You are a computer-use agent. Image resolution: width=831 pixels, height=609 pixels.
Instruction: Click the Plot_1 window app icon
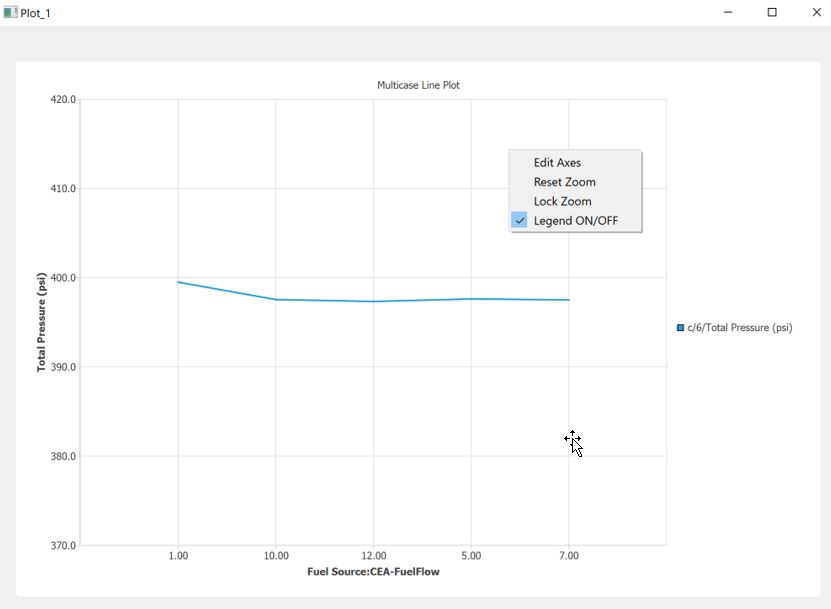click(x=10, y=13)
